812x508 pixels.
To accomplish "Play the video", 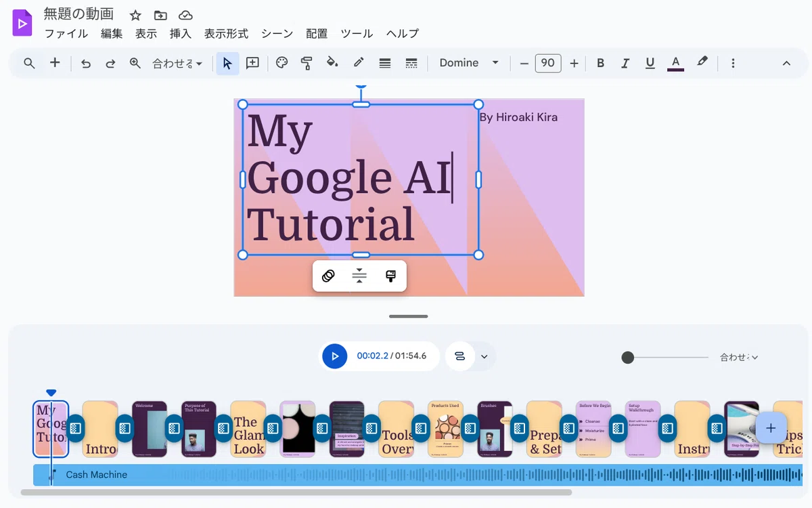I will 334,356.
